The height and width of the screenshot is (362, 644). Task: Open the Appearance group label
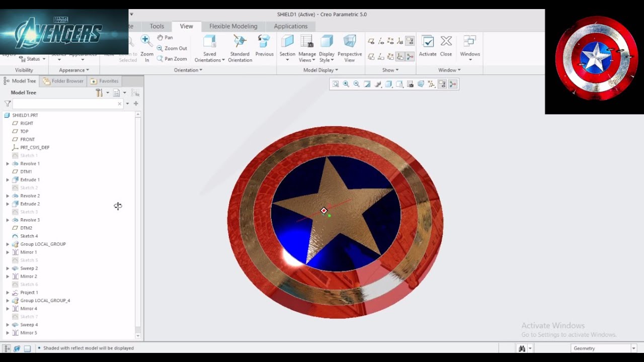coord(74,70)
